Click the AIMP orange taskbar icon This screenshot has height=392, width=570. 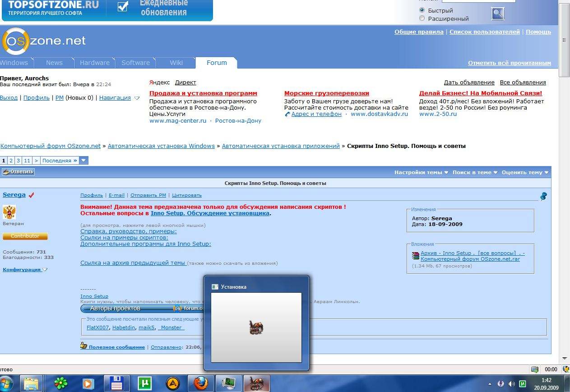coord(173,383)
